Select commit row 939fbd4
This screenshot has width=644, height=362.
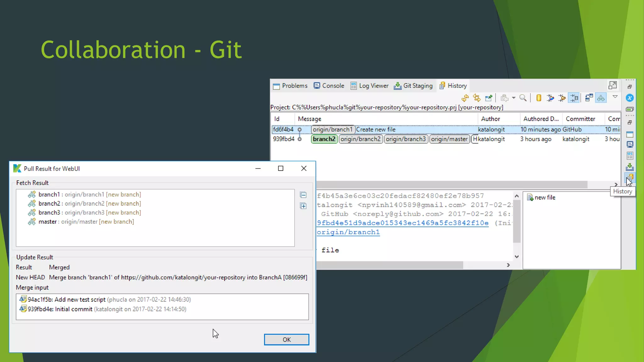[446, 139]
